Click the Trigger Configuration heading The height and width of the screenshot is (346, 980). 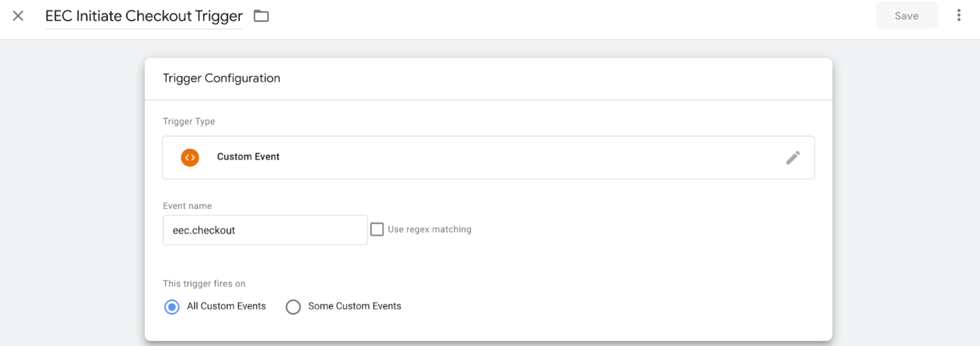[221, 78]
